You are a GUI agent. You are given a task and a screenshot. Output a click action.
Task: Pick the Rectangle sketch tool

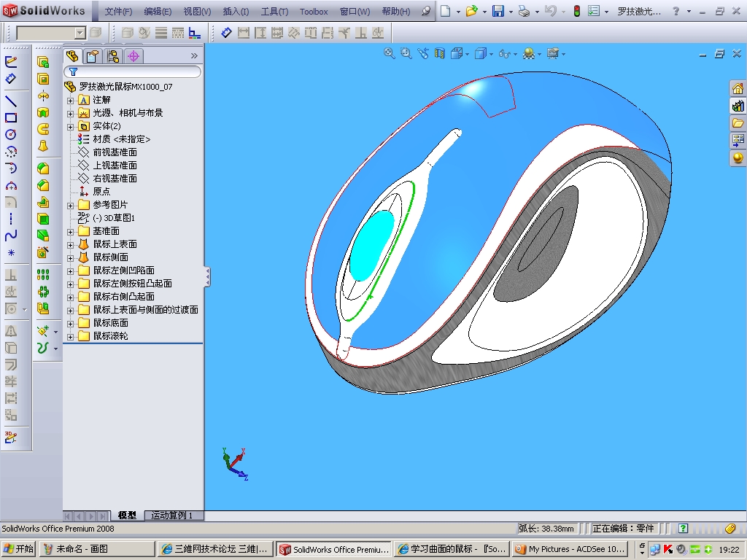click(x=10, y=117)
